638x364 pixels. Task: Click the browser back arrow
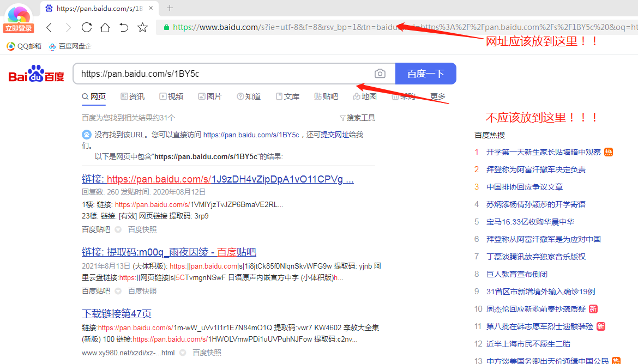coord(49,27)
